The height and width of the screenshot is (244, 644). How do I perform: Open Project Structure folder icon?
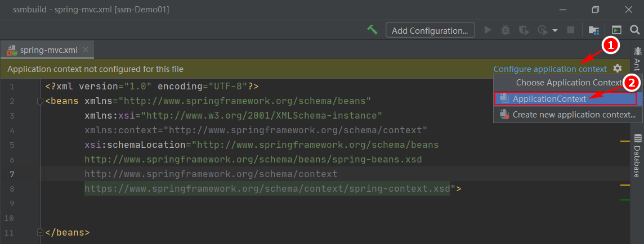coord(593,30)
